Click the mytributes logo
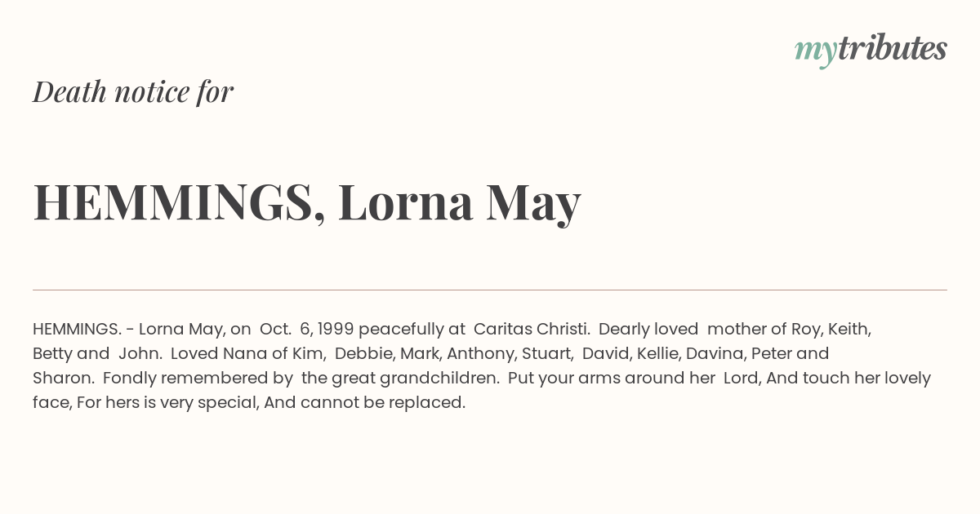Image resolution: width=980 pixels, height=514 pixels. (x=870, y=49)
